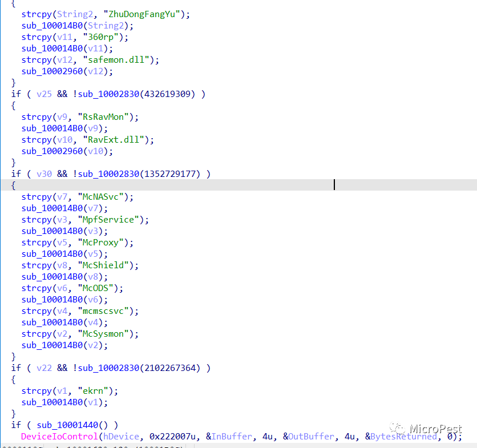Click the constant 2102267364 in the v22 condition
Screen dimensions: 477x448
coord(170,368)
